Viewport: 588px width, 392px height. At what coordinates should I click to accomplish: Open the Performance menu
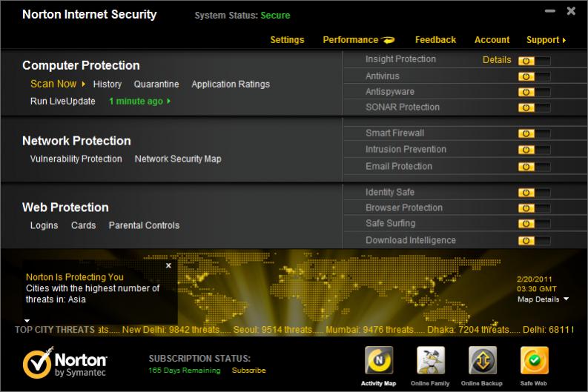click(x=351, y=40)
